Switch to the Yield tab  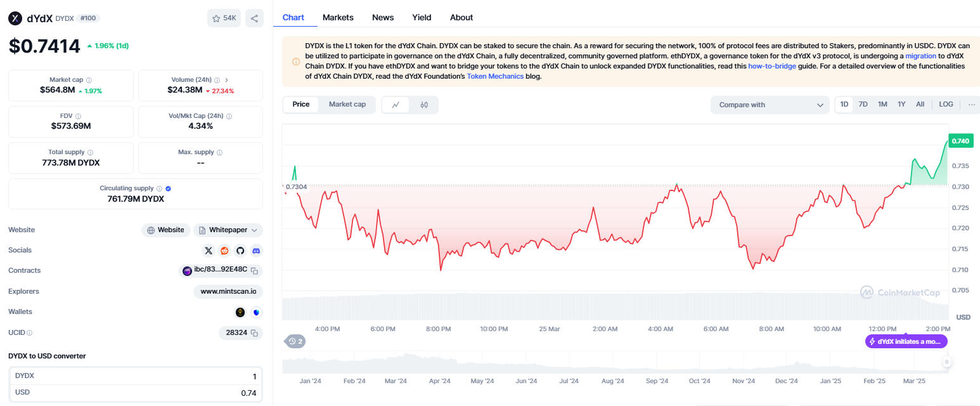(422, 17)
